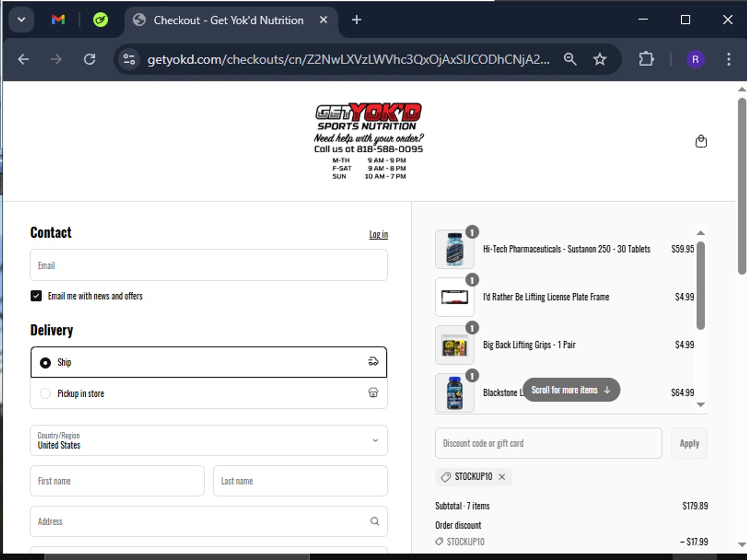Click I'd Rather Be Lifting License Plate Frame text
747x560 pixels.
coord(546,297)
